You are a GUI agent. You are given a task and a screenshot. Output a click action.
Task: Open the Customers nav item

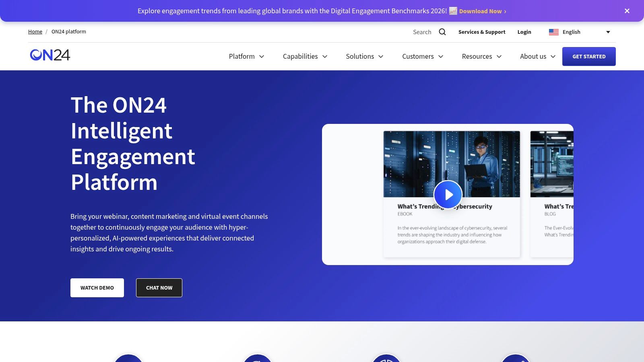pos(418,56)
